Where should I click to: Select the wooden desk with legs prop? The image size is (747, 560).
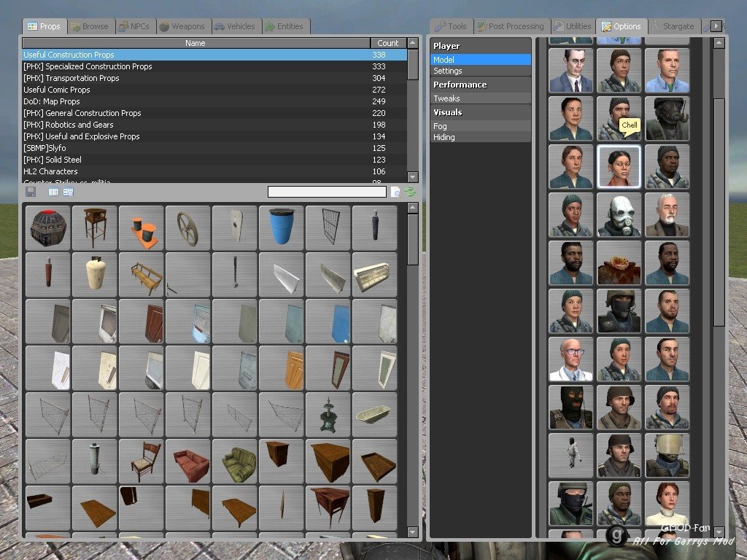(328, 507)
